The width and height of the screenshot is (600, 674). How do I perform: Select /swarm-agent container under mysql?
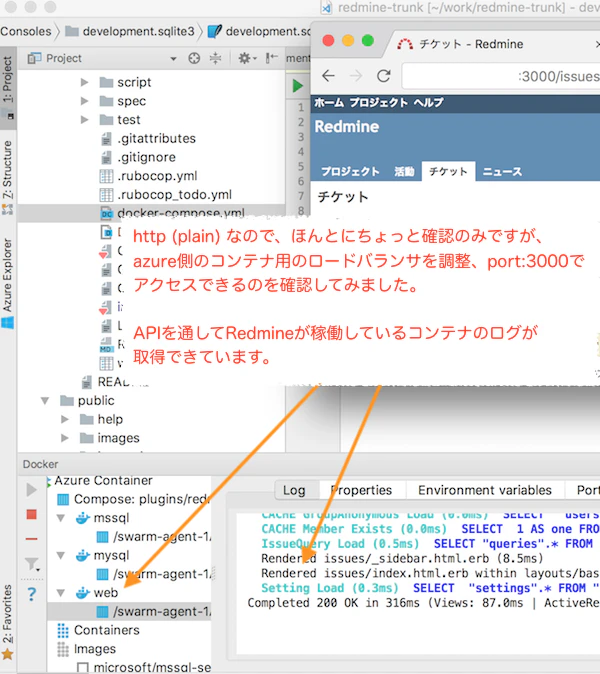point(153,574)
